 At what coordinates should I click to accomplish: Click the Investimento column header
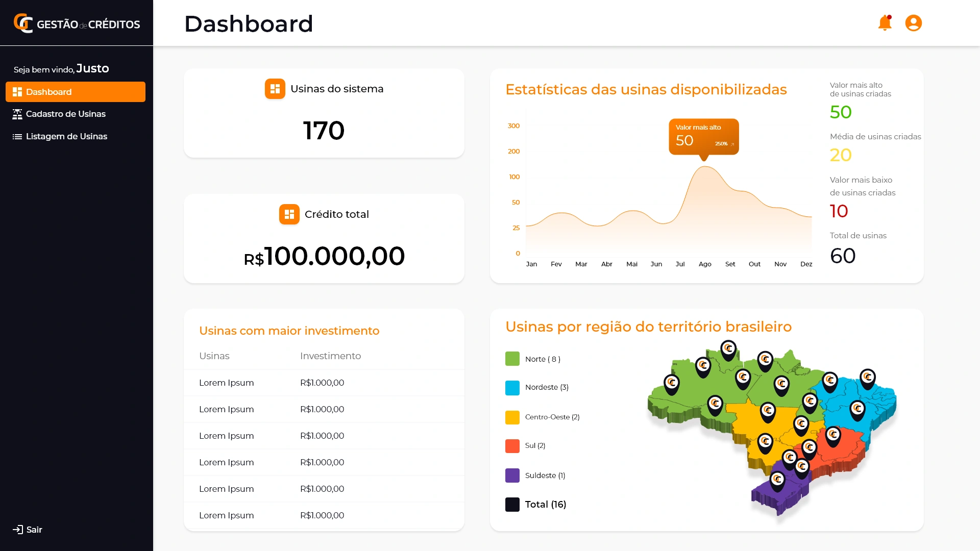tap(330, 356)
